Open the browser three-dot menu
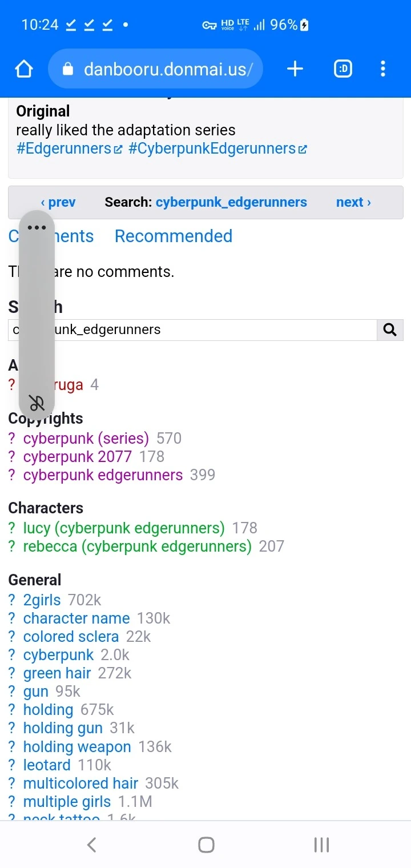 (x=383, y=69)
